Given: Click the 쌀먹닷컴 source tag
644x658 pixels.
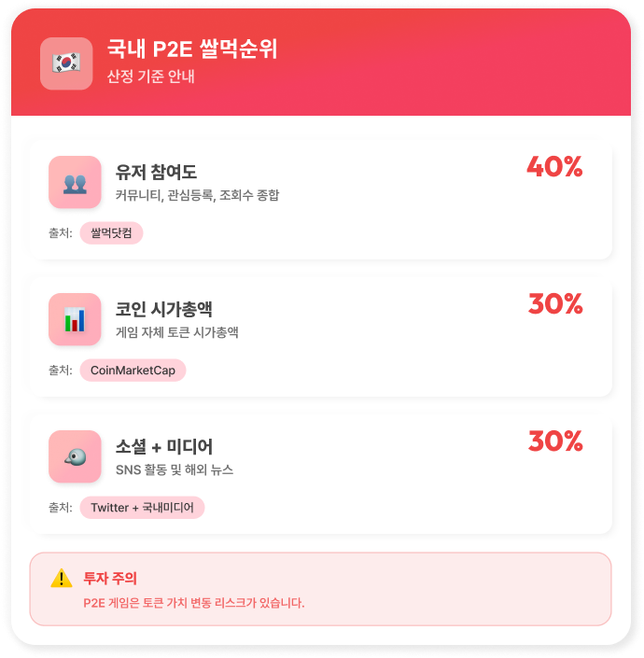Looking at the screenshot, I should pos(111,233).
